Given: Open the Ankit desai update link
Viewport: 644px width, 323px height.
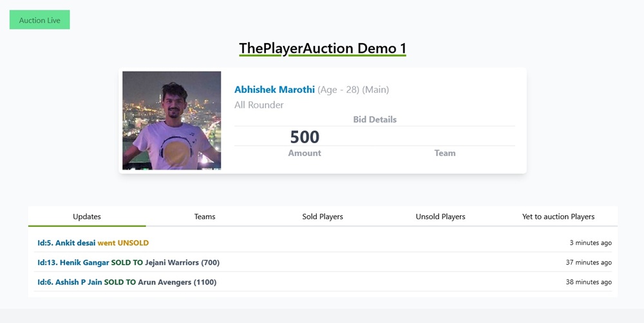Looking at the screenshot, I should point(66,243).
